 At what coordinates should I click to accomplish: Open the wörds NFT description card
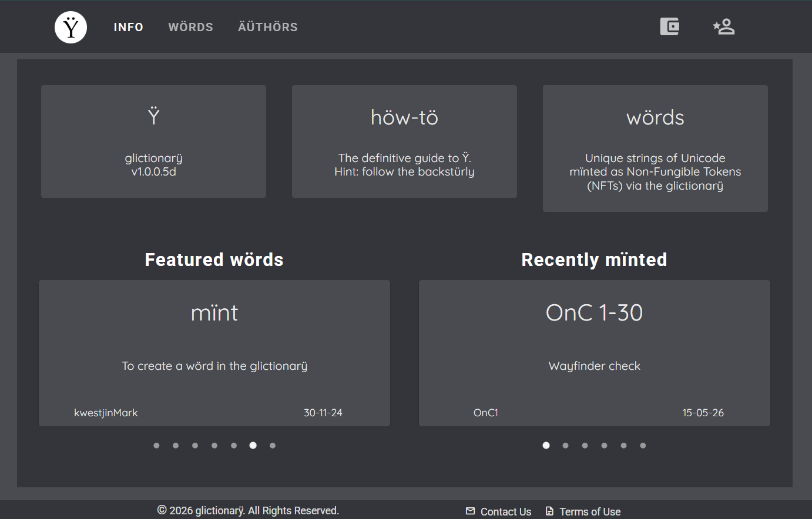[655, 149]
